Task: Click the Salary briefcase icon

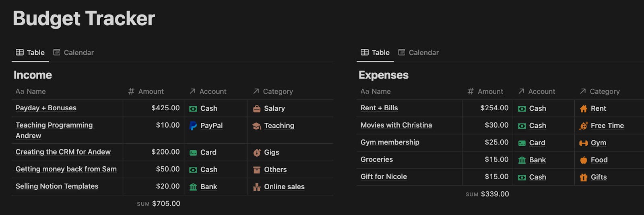Action: pyautogui.click(x=257, y=109)
